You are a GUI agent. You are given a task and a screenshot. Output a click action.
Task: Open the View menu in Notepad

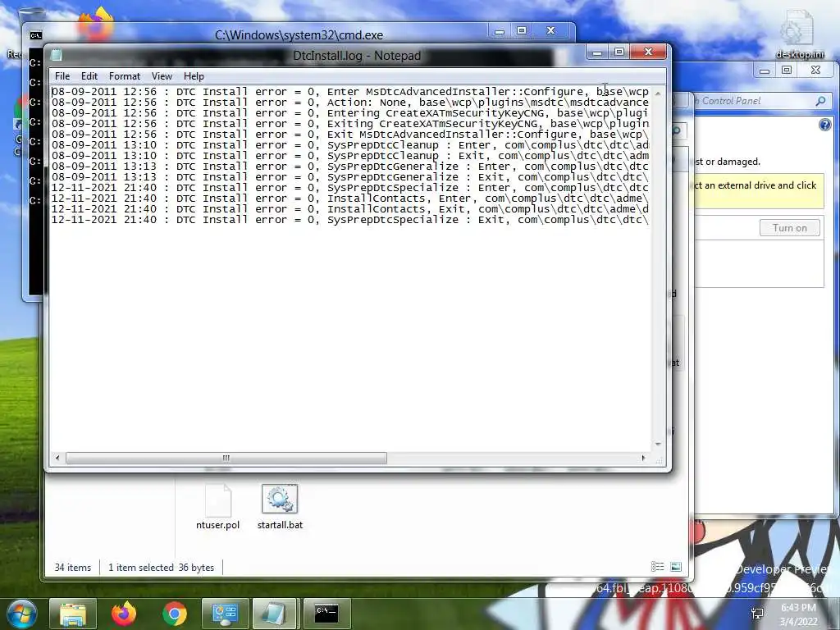coord(162,76)
